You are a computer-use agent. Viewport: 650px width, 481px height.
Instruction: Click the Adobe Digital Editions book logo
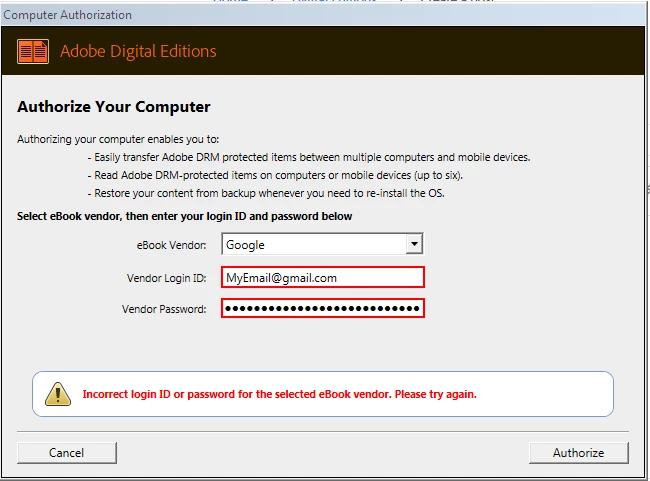(33, 51)
